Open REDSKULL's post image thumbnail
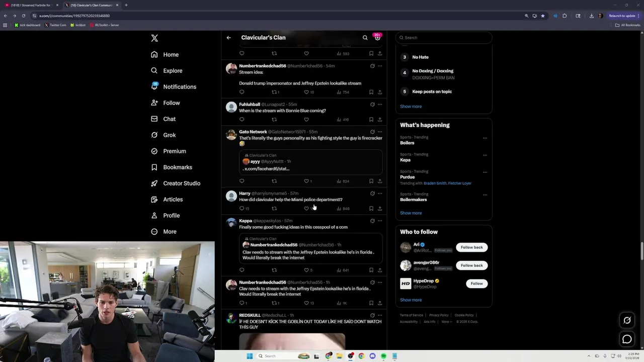 (292, 341)
